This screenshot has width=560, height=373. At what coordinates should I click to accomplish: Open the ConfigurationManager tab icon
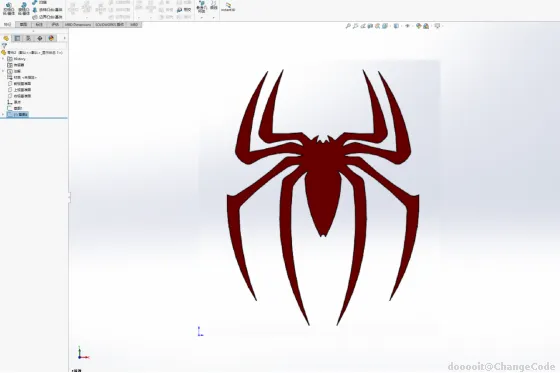coord(29,38)
